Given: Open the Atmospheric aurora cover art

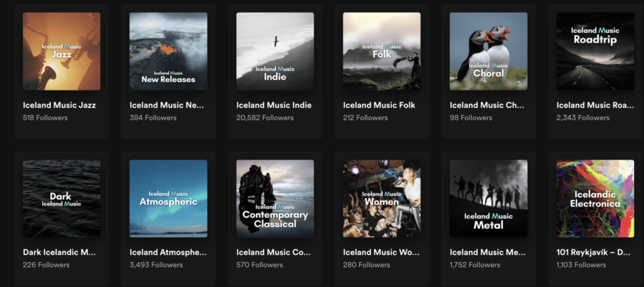Looking at the screenshot, I should [x=169, y=198].
